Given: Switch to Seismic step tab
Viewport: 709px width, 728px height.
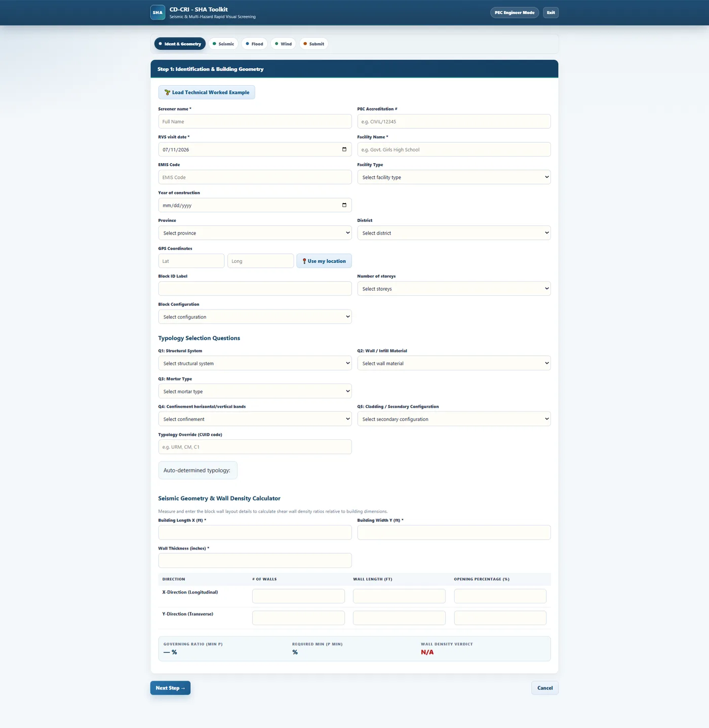Looking at the screenshot, I should pos(223,44).
